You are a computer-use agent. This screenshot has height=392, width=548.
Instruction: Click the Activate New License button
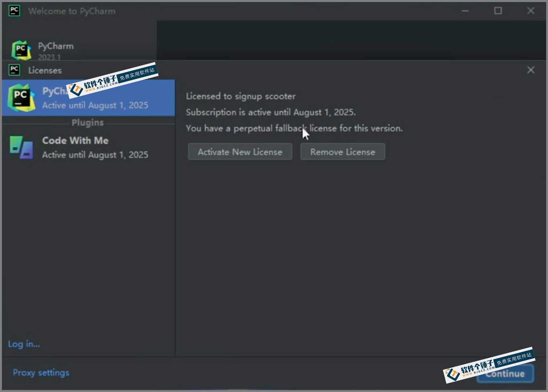(240, 152)
